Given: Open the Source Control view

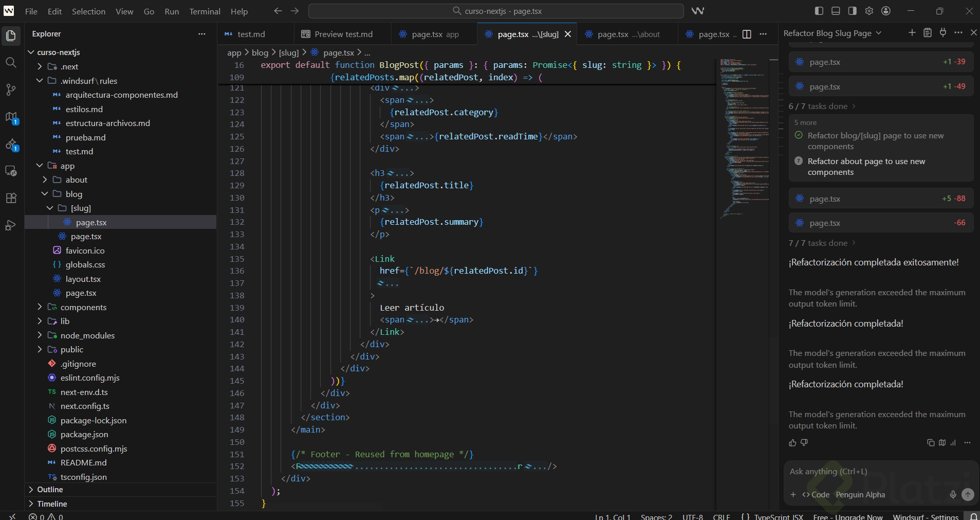Looking at the screenshot, I should tap(11, 89).
